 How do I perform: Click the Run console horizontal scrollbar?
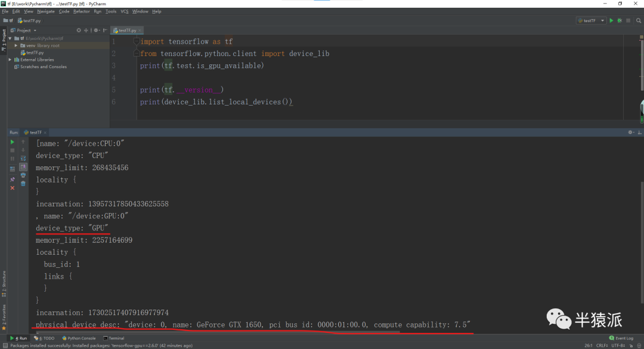(218, 332)
